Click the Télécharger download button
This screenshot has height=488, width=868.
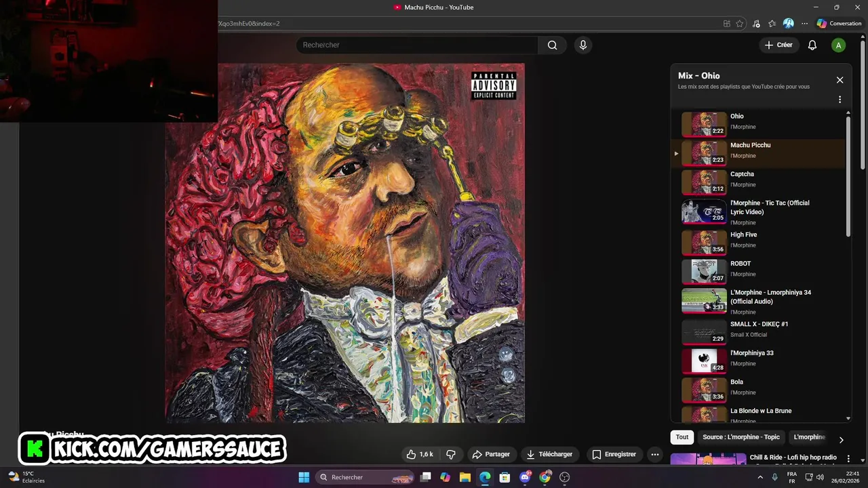(549, 454)
